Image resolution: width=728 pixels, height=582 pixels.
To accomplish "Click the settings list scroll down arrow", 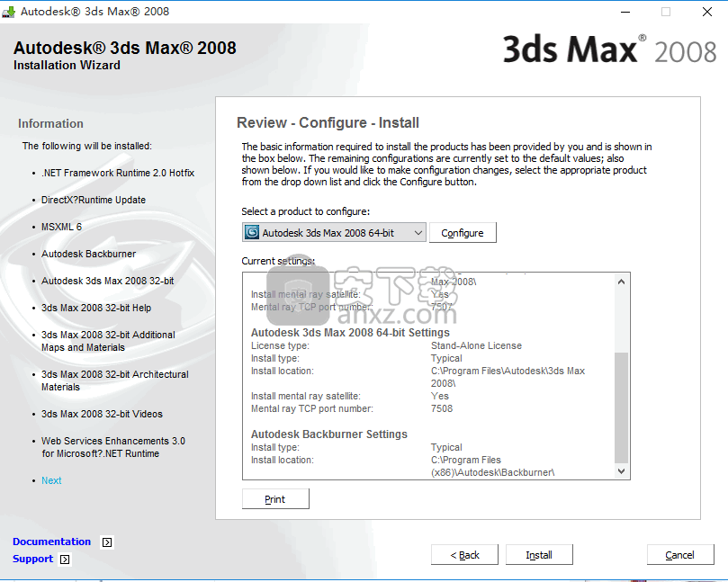I will click(621, 471).
